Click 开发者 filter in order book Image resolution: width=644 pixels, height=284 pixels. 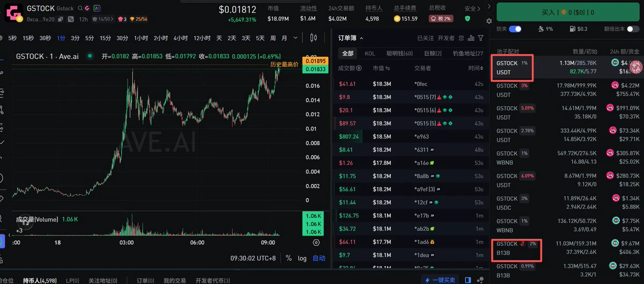(446, 38)
